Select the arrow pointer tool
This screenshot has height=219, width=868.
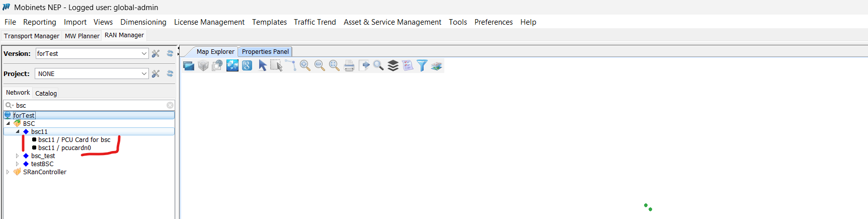(x=262, y=65)
